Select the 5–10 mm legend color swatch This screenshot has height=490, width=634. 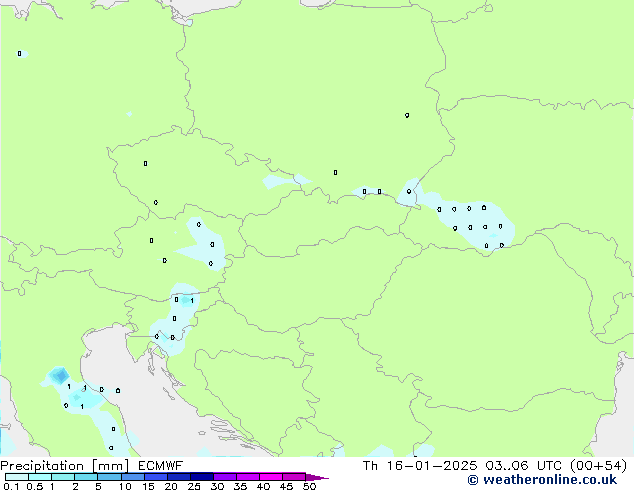coord(109,477)
